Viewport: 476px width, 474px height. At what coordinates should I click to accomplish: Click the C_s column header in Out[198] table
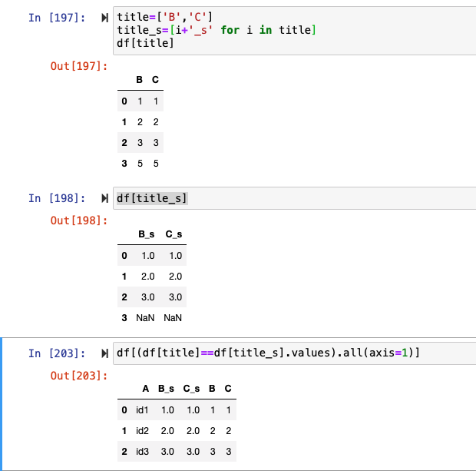tap(174, 234)
